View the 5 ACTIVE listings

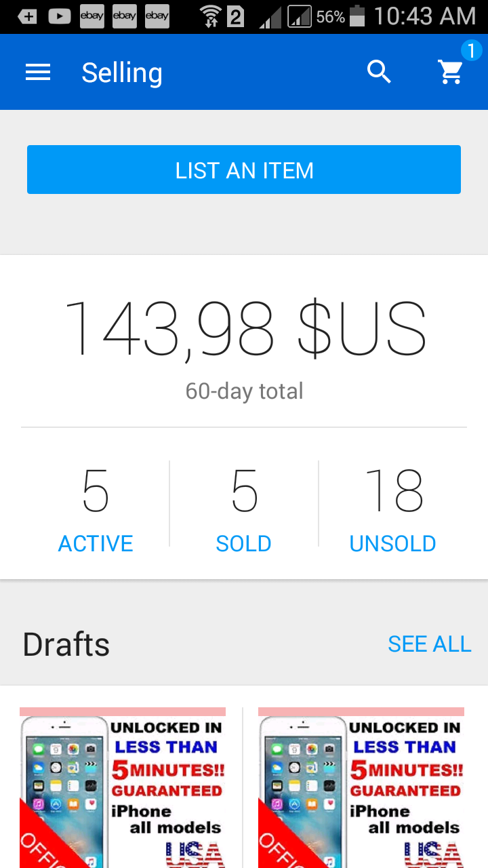96,509
